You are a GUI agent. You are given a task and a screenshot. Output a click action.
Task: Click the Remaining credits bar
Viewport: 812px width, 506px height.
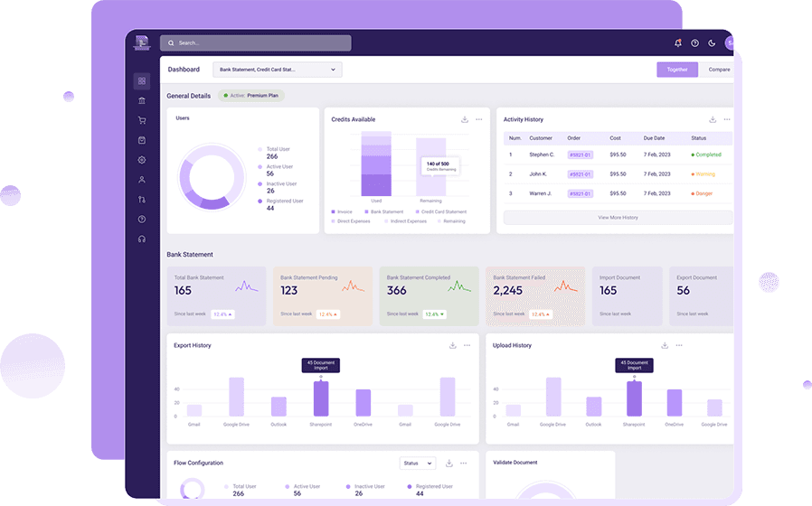(430, 167)
